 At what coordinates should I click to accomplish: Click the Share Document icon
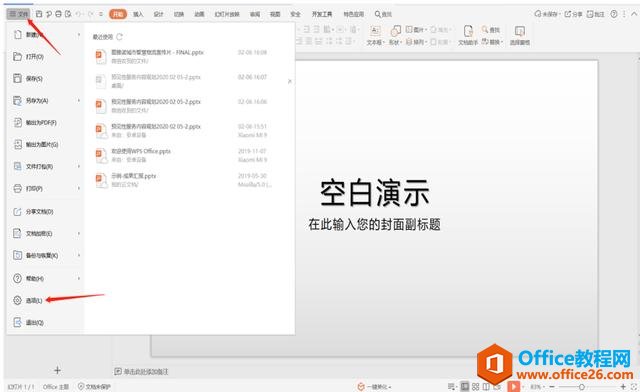[x=18, y=212]
